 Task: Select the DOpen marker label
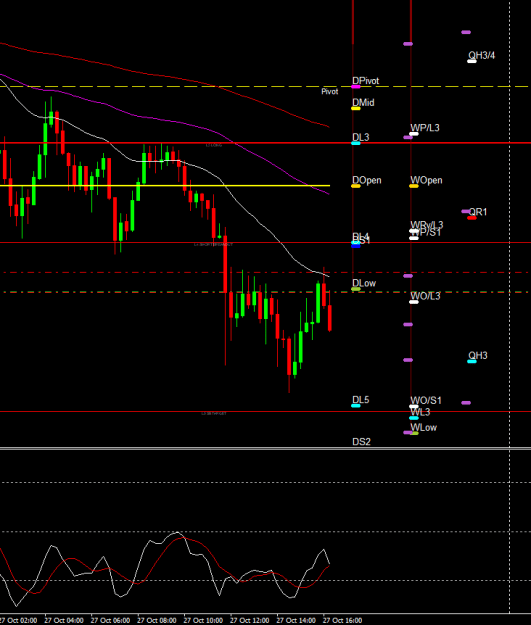click(x=367, y=181)
